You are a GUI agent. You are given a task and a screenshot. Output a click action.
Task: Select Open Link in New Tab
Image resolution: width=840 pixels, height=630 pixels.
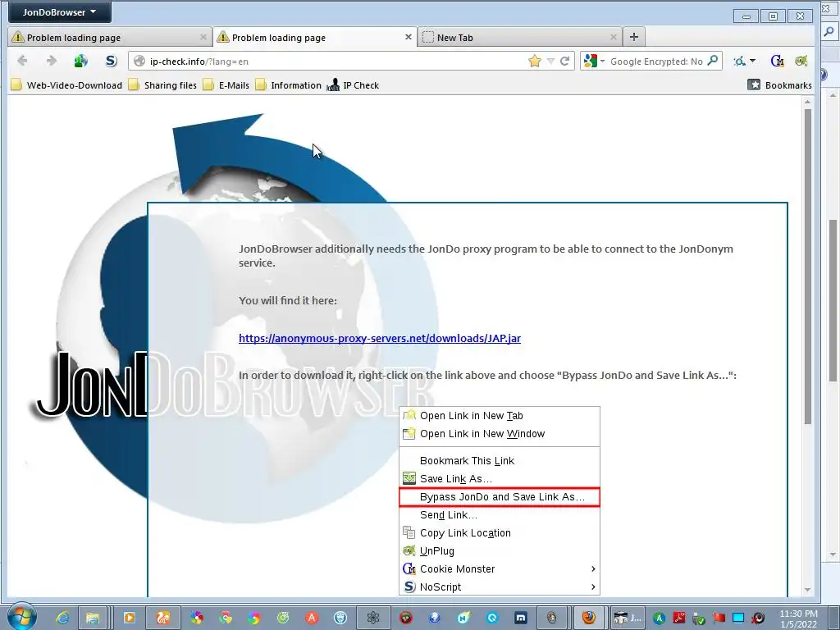pos(500,416)
